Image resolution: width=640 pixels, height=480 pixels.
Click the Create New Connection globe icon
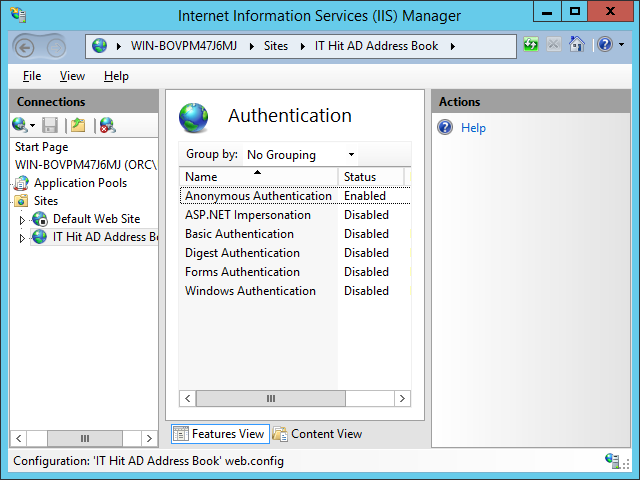pos(20,125)
